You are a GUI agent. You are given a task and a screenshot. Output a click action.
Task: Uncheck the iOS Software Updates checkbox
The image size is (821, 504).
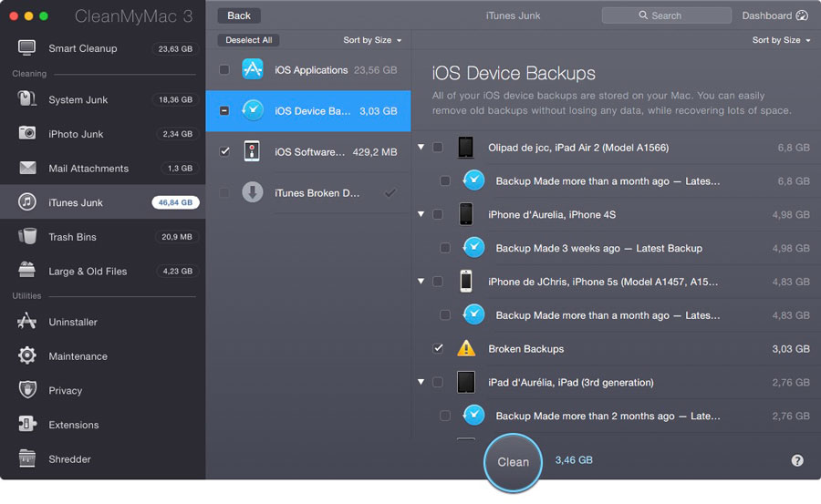tap(224, 151)
